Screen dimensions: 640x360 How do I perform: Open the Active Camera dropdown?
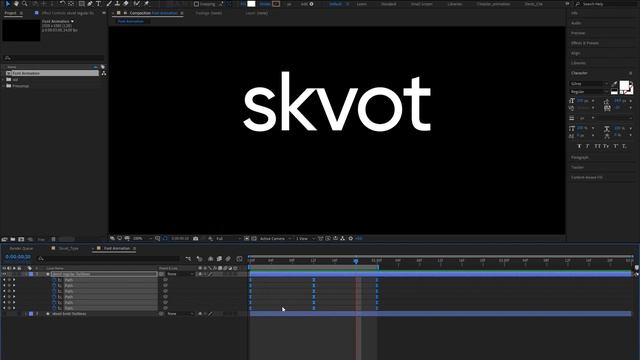click(276, 238)
